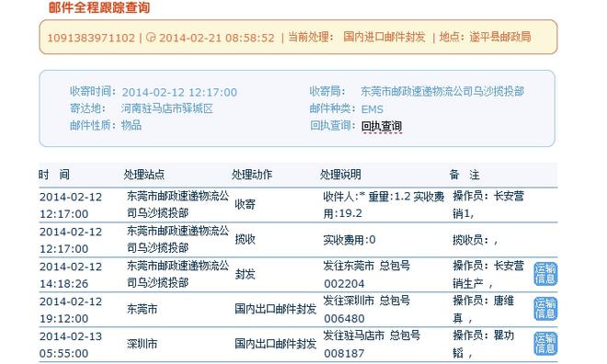Image resolution: width=607 pixels, height=364 pixels.
Task: Click column header 处理站点
Action: pyautogui.click(x=144, y=175)
